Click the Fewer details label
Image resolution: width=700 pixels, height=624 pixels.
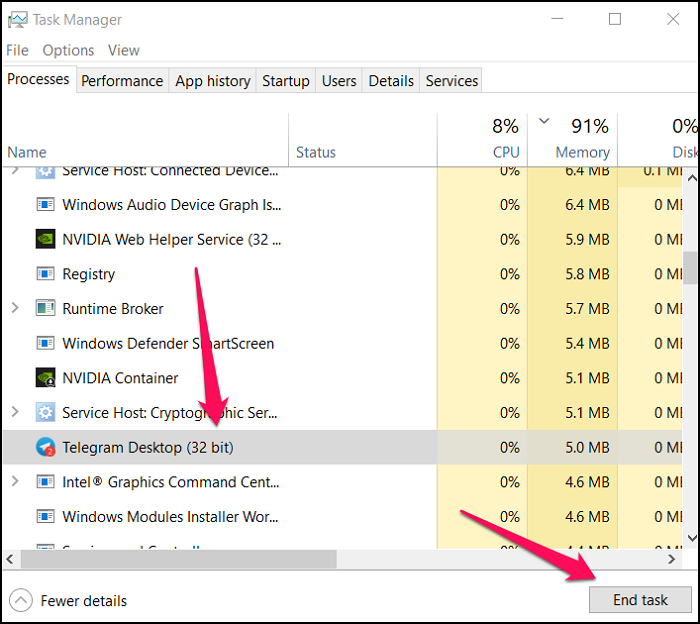point(84,601)
